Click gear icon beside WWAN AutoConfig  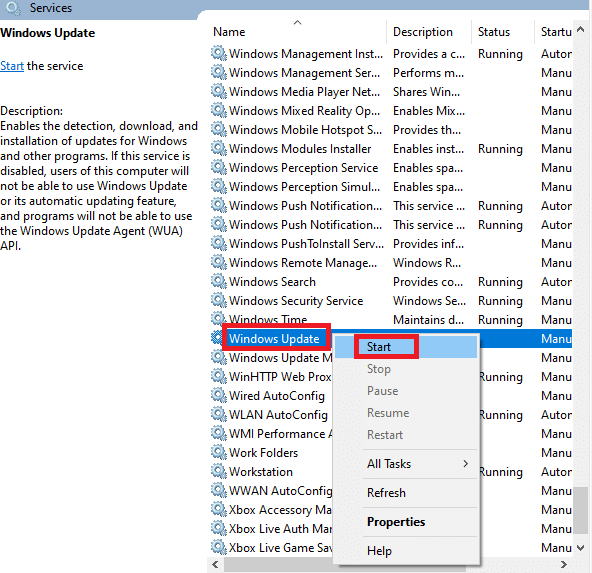pos(219,490)
